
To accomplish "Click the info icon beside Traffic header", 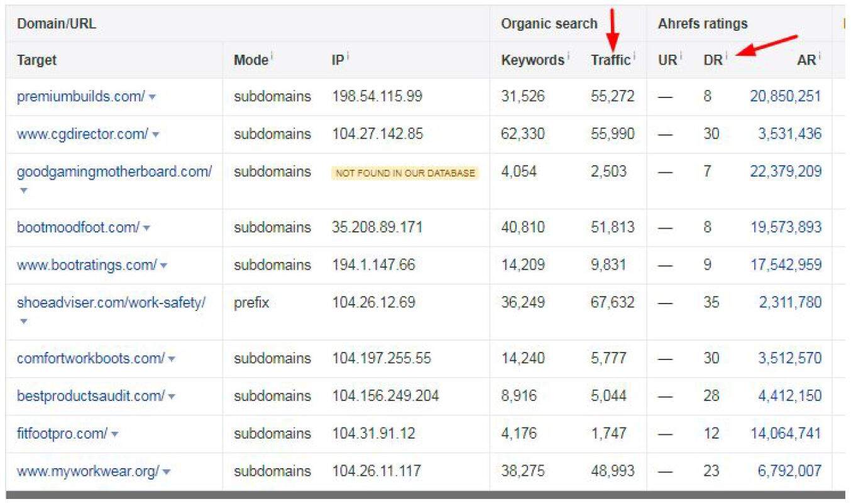I will (634, 57).
